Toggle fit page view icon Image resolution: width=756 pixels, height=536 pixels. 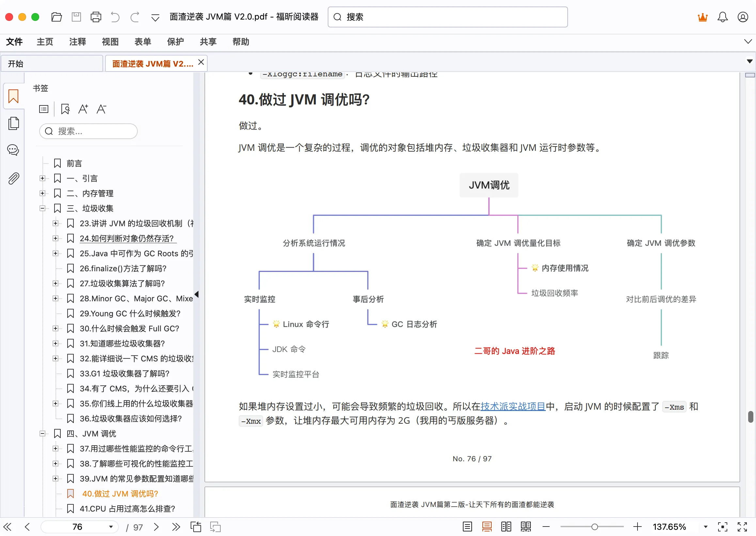723,527
